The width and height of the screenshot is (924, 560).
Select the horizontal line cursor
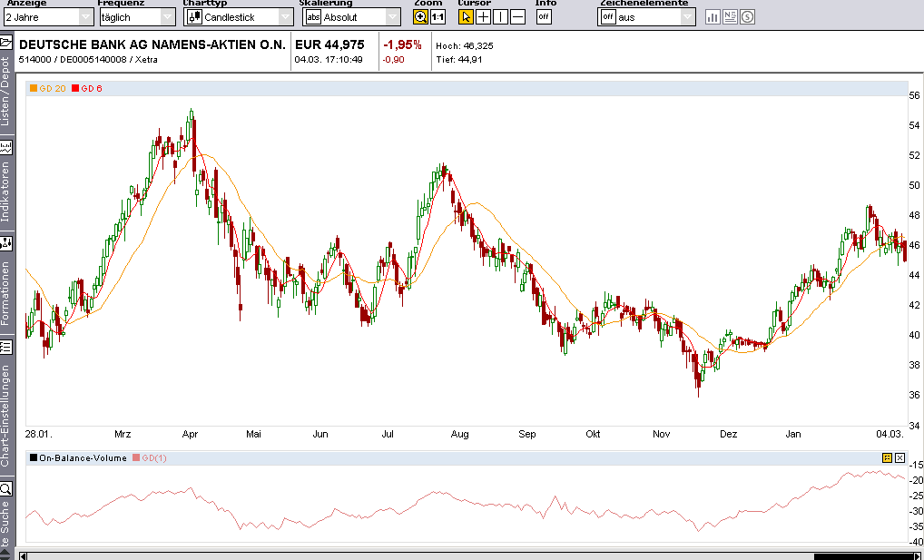click(516, 16)
